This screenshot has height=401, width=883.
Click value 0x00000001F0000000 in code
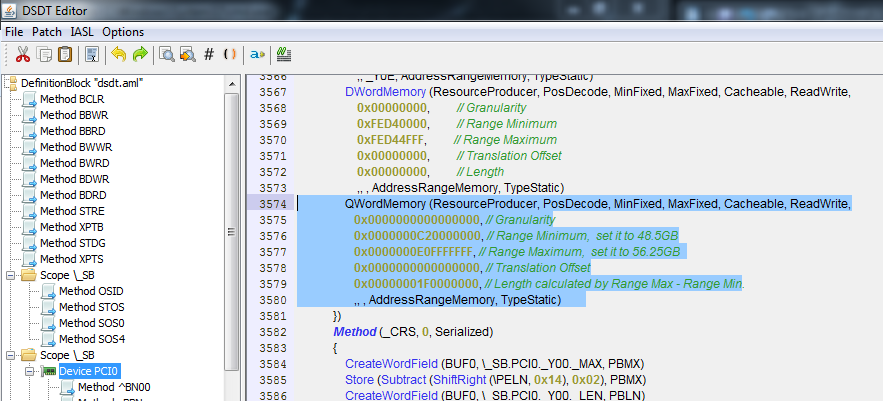click(x=416, y=284)
